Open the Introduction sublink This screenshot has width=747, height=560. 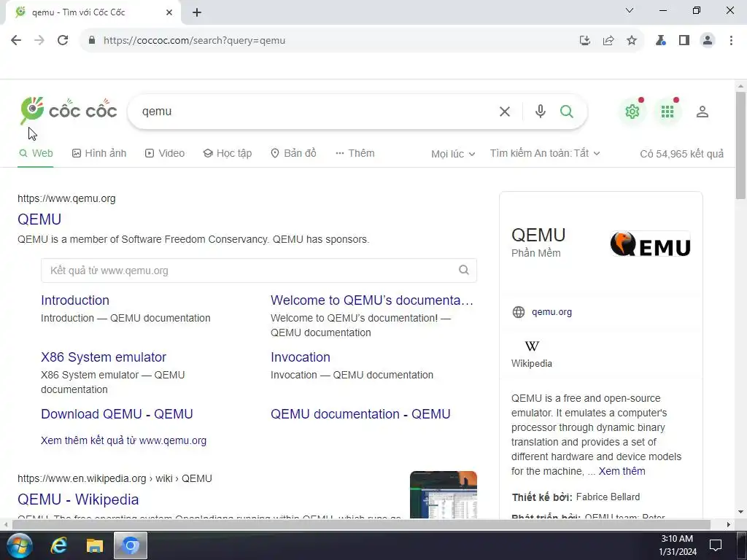pyautogui.click(x=75, y=300)
